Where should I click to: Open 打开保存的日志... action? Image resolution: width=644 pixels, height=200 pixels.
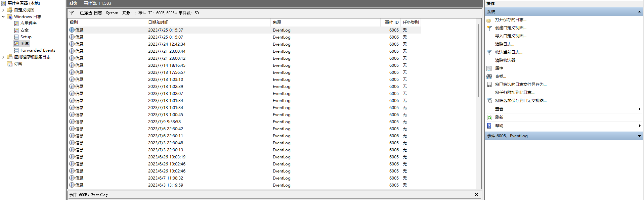point(511,20)
